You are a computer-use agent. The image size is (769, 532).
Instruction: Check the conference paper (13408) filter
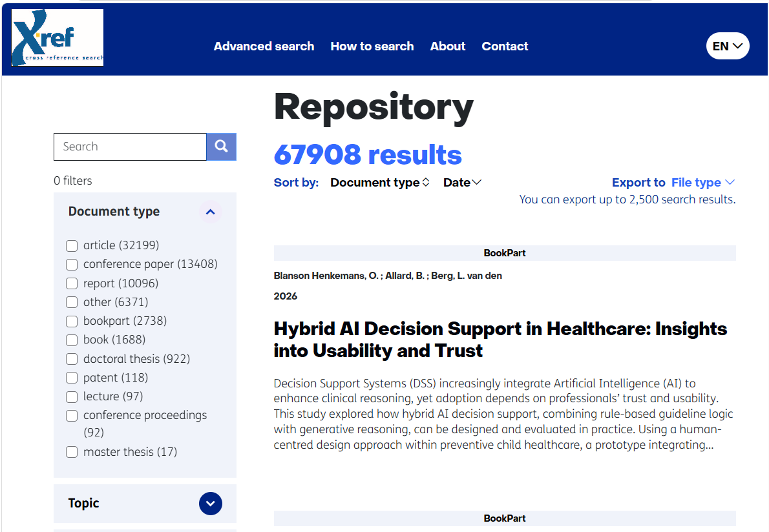coord(72,265)
